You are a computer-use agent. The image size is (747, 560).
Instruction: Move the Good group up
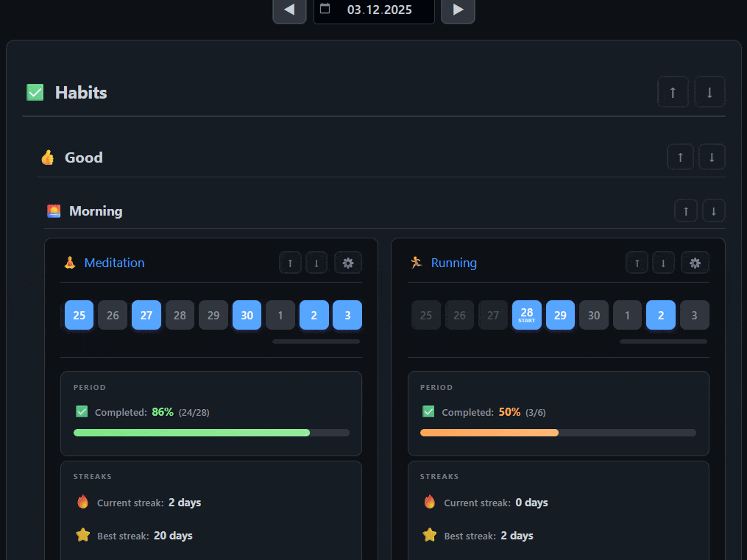(680, 157)
